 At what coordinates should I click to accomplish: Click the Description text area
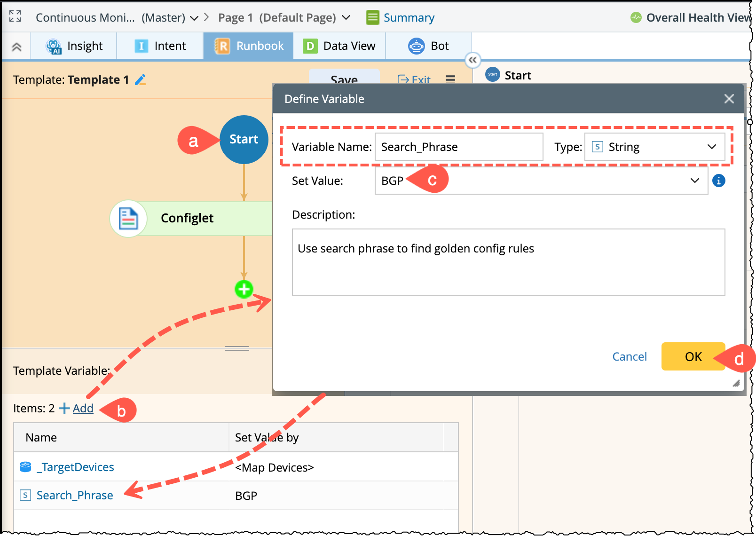(508, 262)
